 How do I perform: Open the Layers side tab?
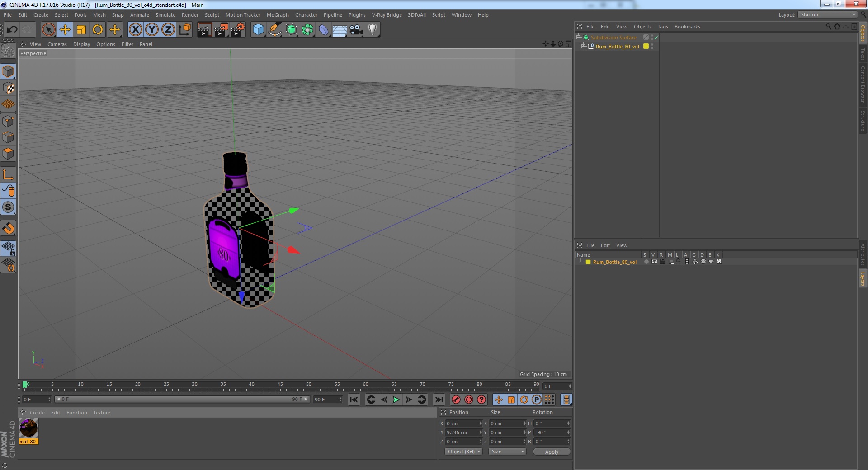pos(863,278)
